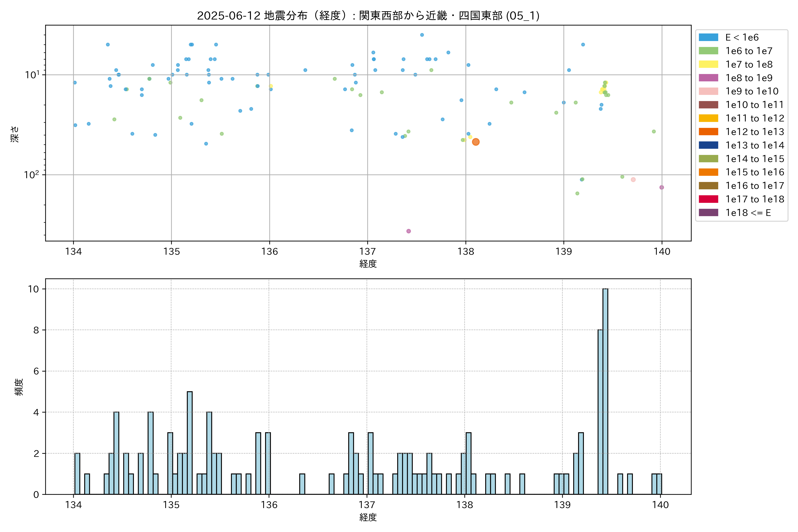Click the histogram bar reaching frequency 5
This screenshot has width=798, height=532.
pyautogui.click(x=190, y=443)
